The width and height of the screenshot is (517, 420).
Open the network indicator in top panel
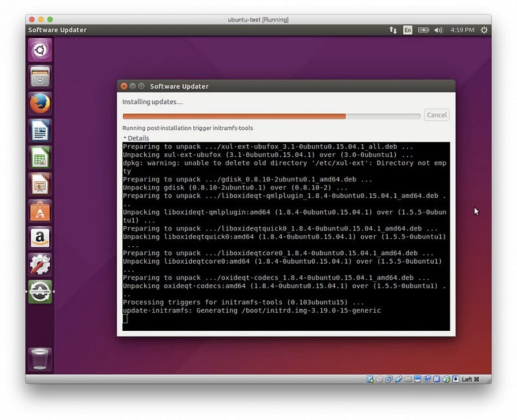pyautogui.click(x=393, y=30)
